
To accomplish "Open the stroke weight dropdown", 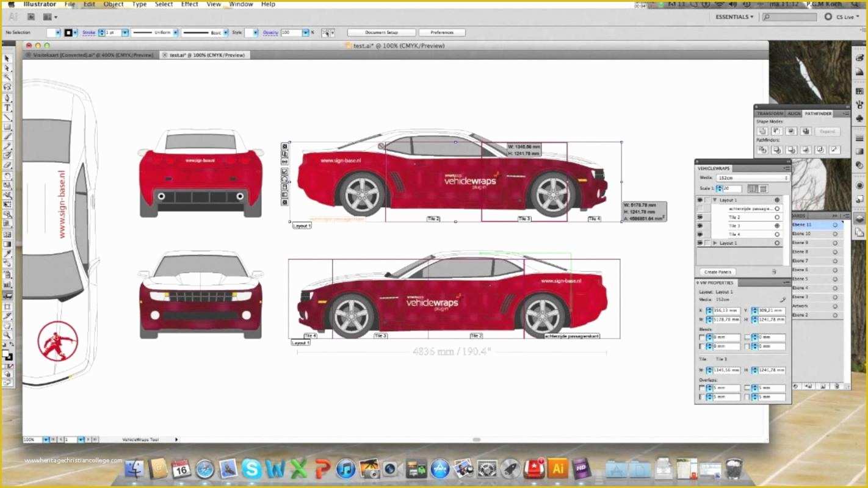I will coord(125,32).
